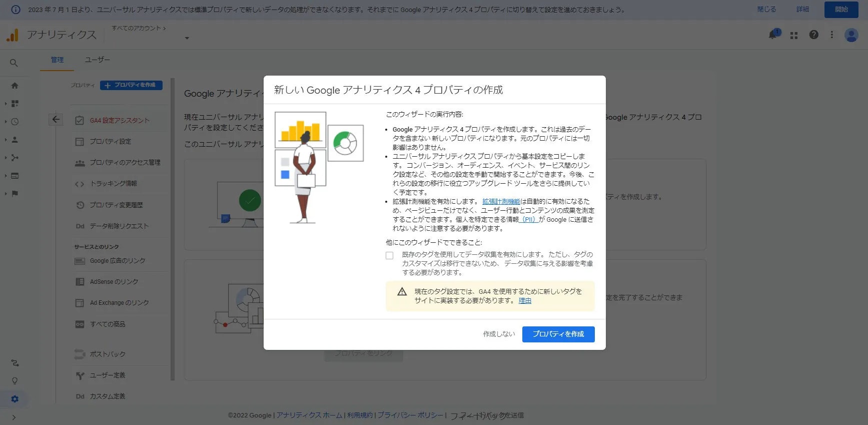Click the + プロパティを作成 button in property column
The image size is (868, 425).
(x=131, y=85)
